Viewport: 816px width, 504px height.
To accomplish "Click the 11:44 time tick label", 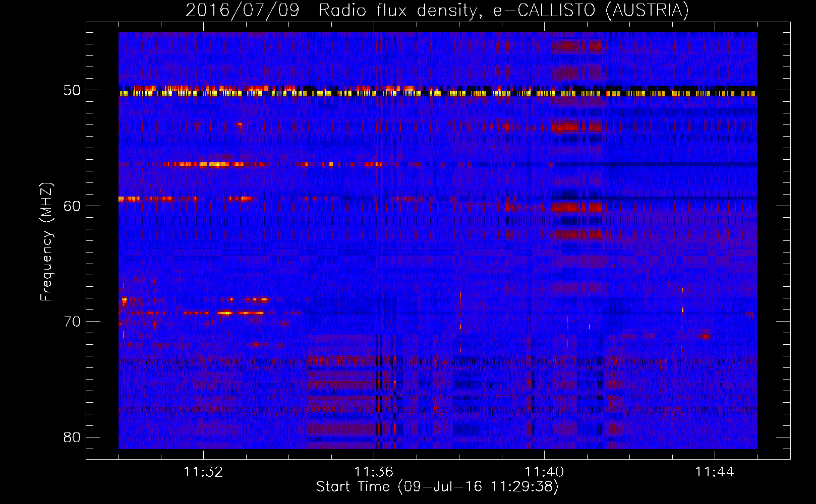I will (715, 472).
